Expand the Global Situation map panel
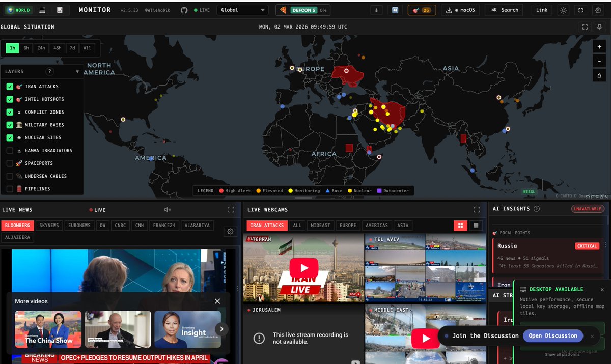This screenshot has height=364, width=611. pos(585,27)
